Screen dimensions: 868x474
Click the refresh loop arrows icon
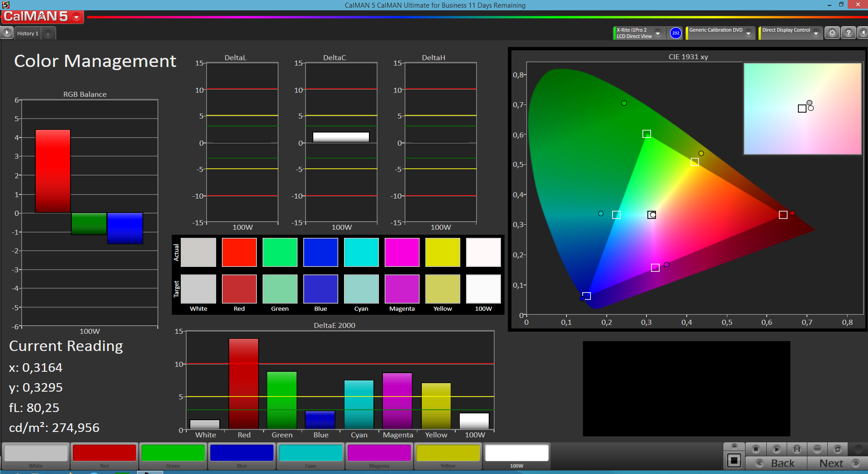tap(838, 449)
